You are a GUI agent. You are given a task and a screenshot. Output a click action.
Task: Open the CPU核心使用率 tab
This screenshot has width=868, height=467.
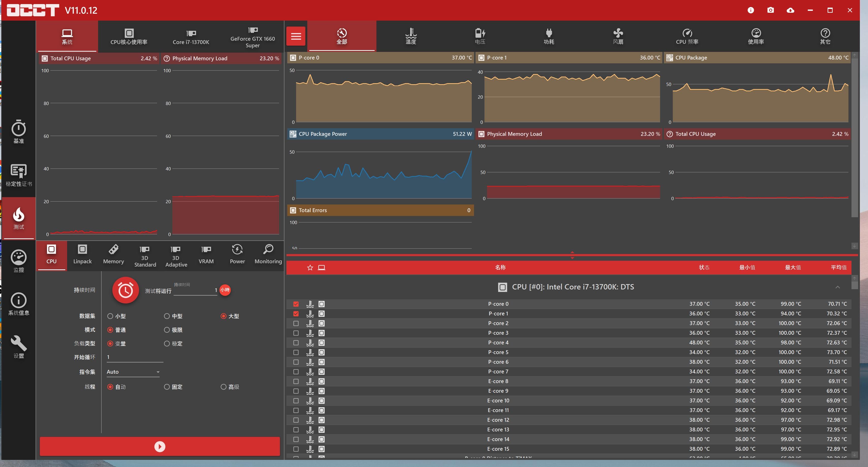coord(129,36)
